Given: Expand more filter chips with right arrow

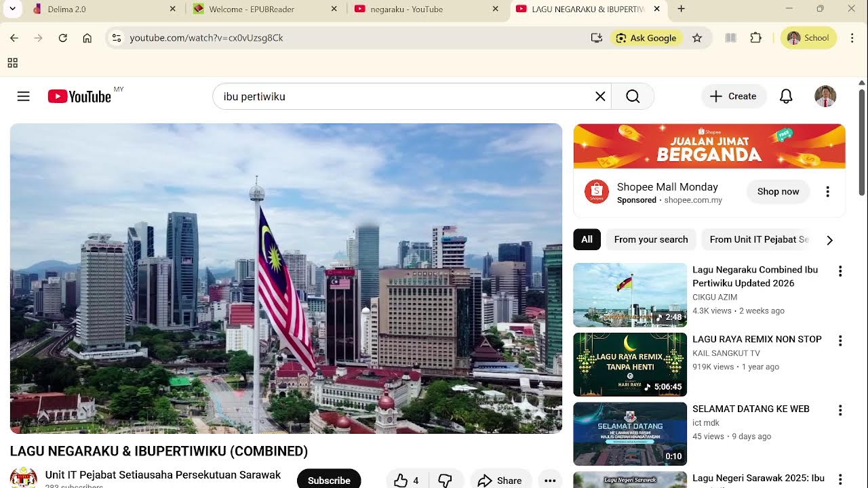Looking at the screenshot, I should [x=829, y=240].
